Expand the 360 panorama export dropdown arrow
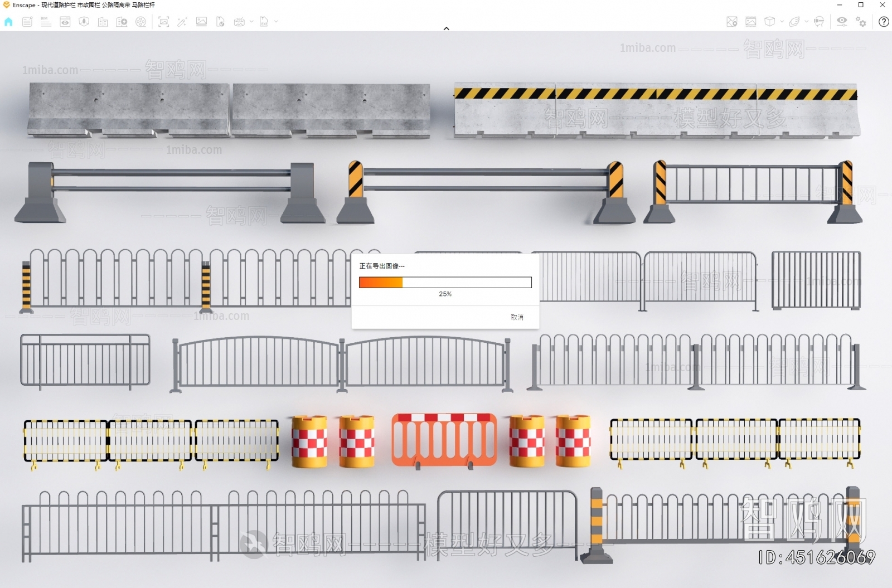This screenshot has width=892, height=588. point(251,22)
